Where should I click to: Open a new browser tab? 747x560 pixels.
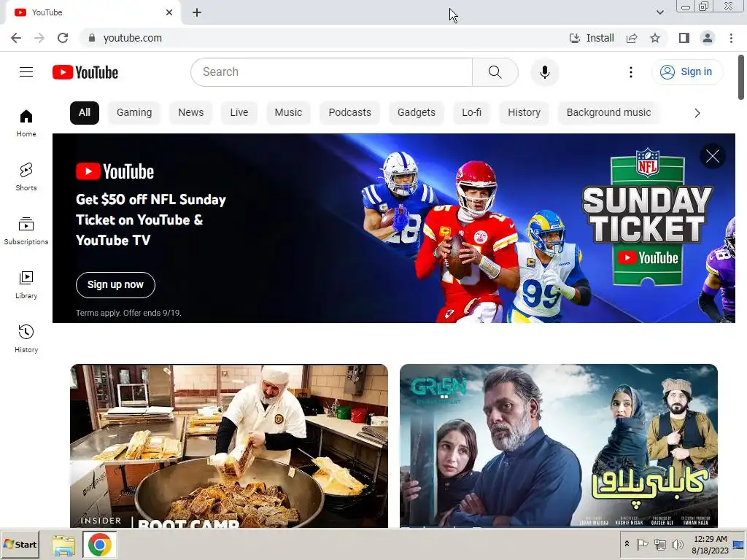pyautogui.click(x=197, y=13)
